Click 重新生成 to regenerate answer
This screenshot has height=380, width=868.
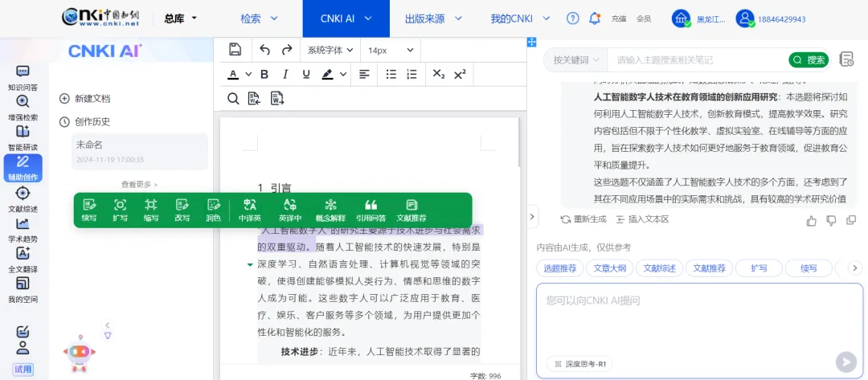click(x=583, y=219)
